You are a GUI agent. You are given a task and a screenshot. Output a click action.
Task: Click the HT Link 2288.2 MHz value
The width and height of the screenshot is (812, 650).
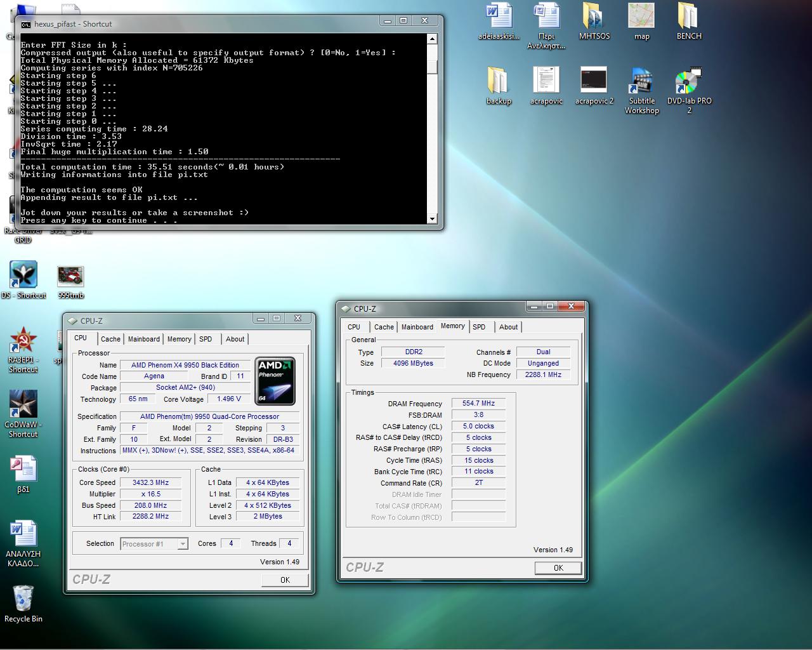pyautogui.click(x=150, y=517)
